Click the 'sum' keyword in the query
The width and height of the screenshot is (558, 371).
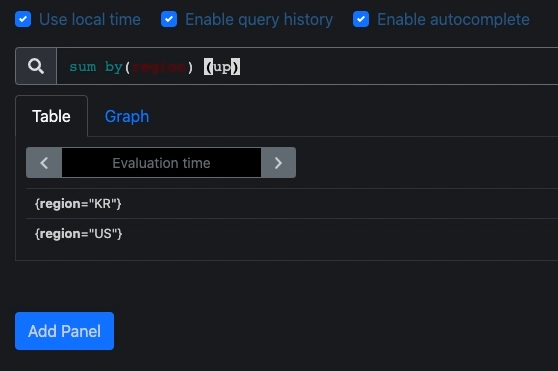83,67
